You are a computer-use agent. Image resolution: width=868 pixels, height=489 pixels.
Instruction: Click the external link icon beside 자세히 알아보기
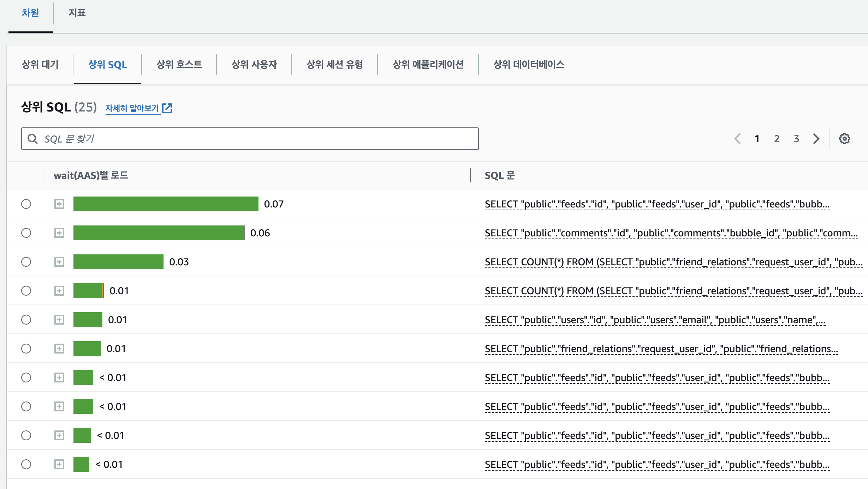tap(167, 108)
